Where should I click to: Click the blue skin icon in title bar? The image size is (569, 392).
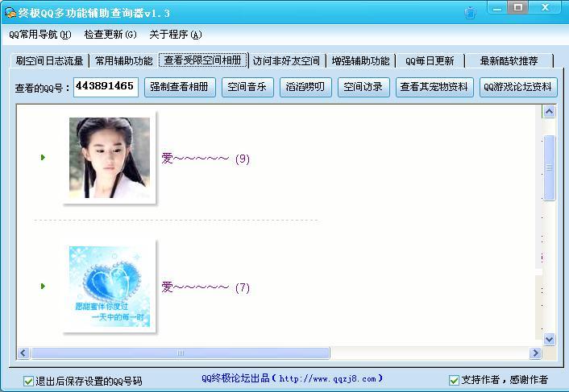(x=471, y=13)
